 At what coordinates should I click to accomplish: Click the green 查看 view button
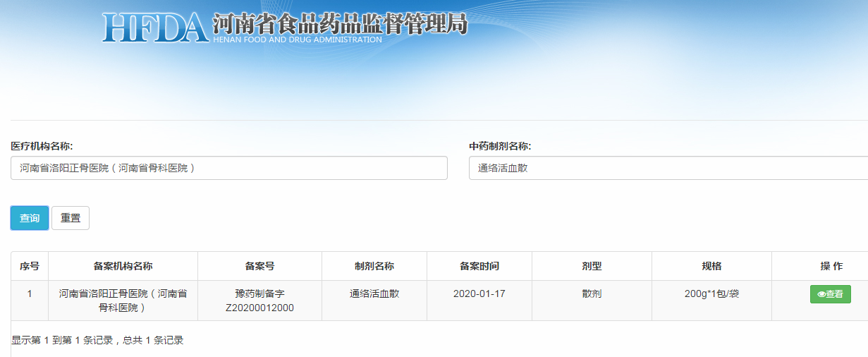[830, 294]
